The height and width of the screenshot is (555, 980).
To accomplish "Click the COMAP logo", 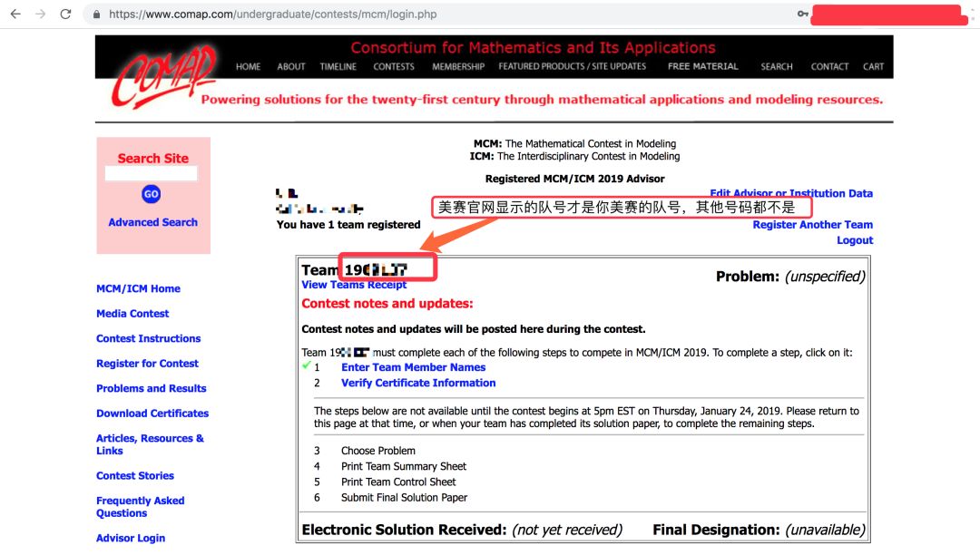I will click(164, 75).
